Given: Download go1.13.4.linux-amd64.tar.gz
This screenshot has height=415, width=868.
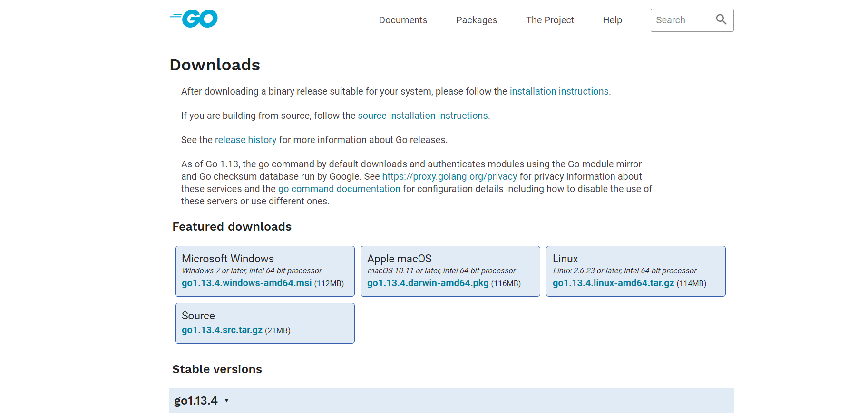Looking at the screenshot, I should (614, 283).
